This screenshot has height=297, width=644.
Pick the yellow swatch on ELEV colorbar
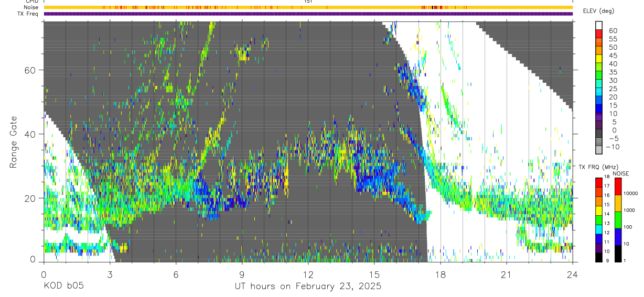pos(599,59)
